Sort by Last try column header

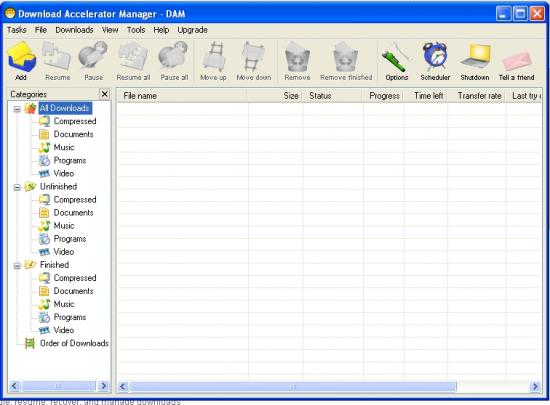click(x=524, y=96)
